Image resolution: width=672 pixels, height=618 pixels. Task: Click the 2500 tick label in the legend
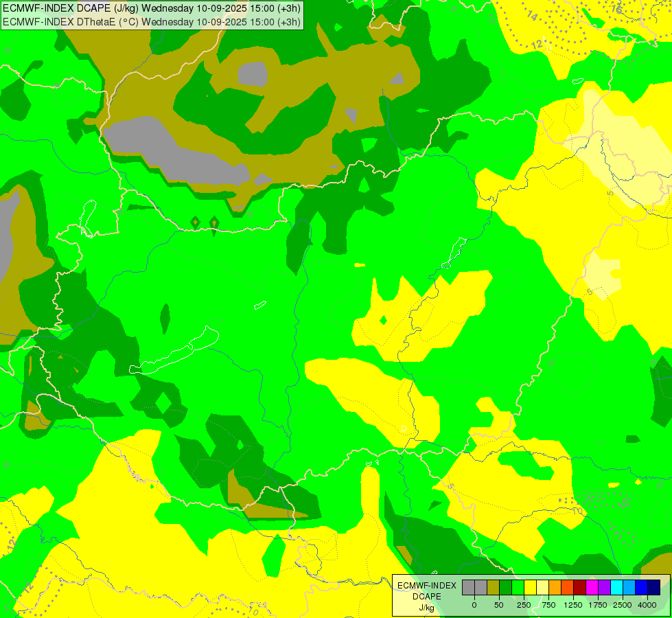pyautogui.click(x=623, y=605)
